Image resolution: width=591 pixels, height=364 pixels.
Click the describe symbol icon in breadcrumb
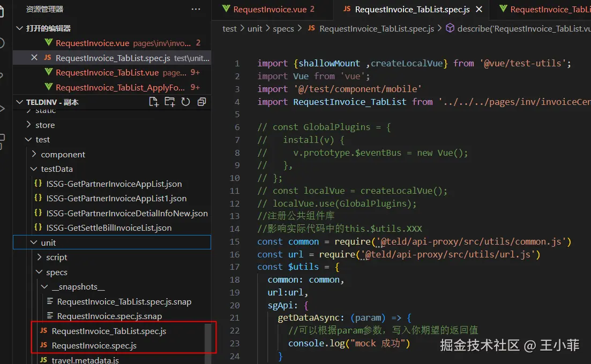click(450, 28)
